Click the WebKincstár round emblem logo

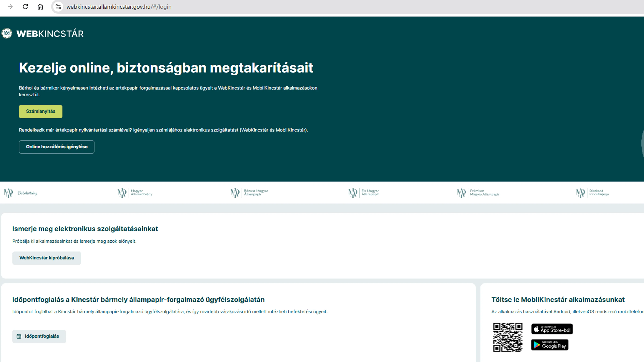pyautogui.click(x=6, y=33)
